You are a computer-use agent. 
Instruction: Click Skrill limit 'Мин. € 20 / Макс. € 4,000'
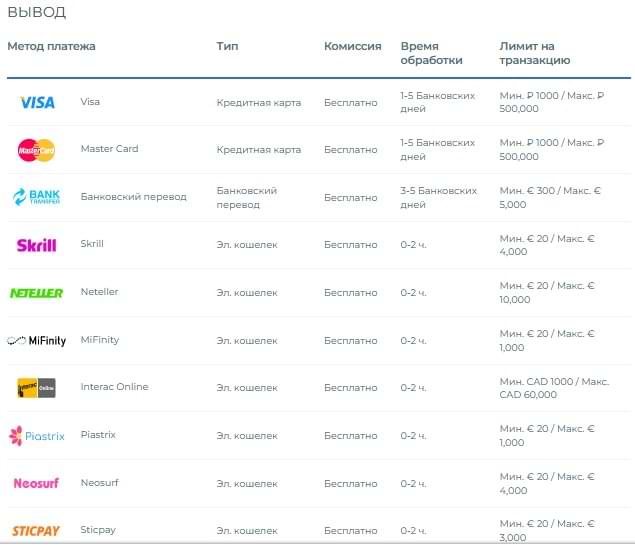547,245
